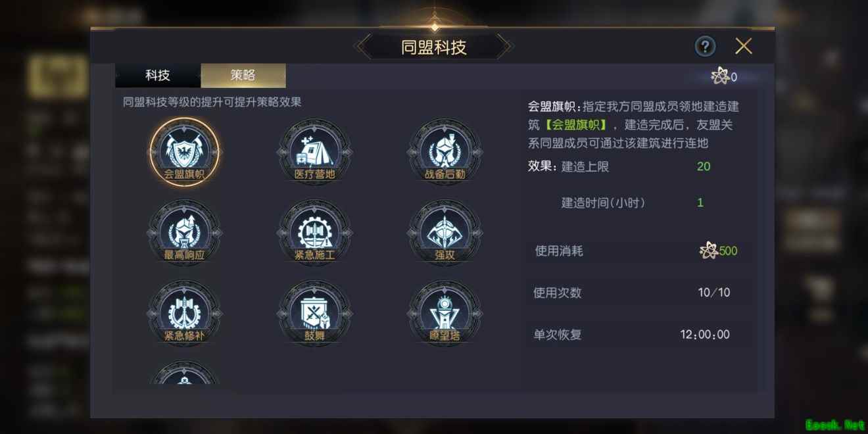Select the 最高响应 strategy icon
Viewport: 868px width, 434px height.
pos(184,233)
